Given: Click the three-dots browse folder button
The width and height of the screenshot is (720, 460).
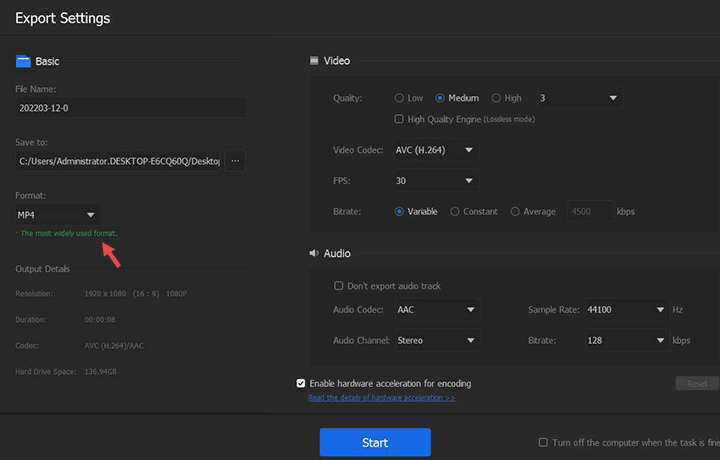Looking at the screenshot, I should (235, 160).
